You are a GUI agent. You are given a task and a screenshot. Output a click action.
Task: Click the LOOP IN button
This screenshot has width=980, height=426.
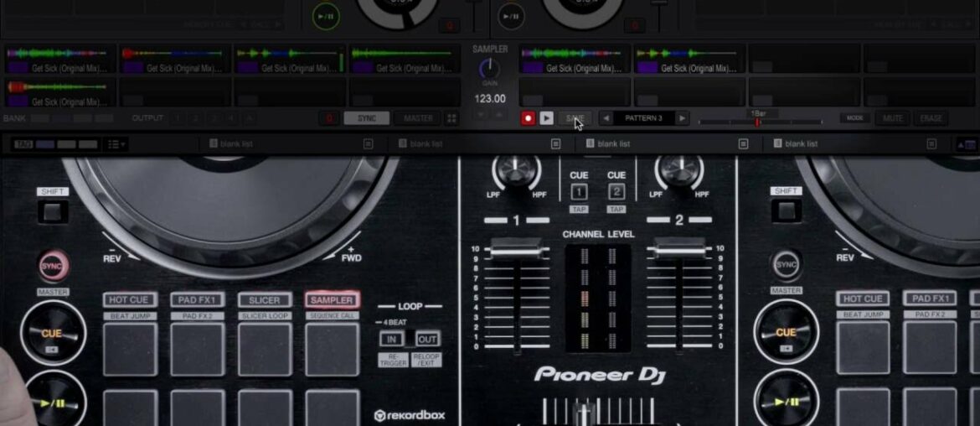point(392,339)
